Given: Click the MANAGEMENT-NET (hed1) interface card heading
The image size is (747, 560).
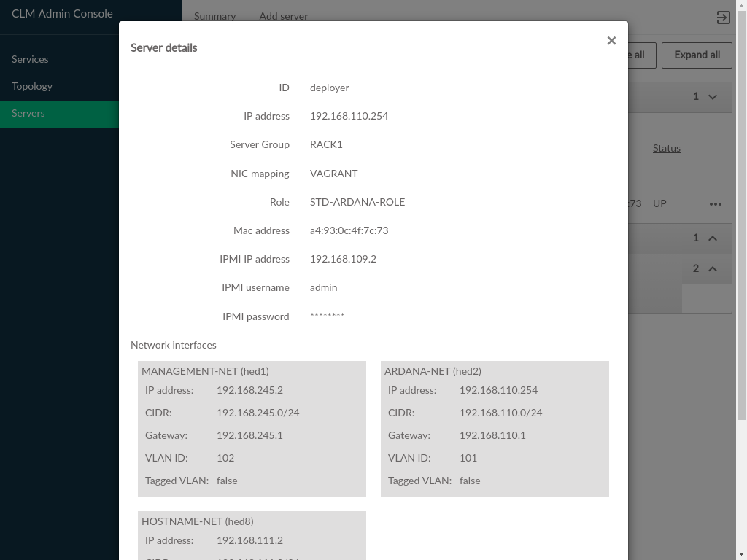Looking at the screenshot, I should click(x=205, y=371).
